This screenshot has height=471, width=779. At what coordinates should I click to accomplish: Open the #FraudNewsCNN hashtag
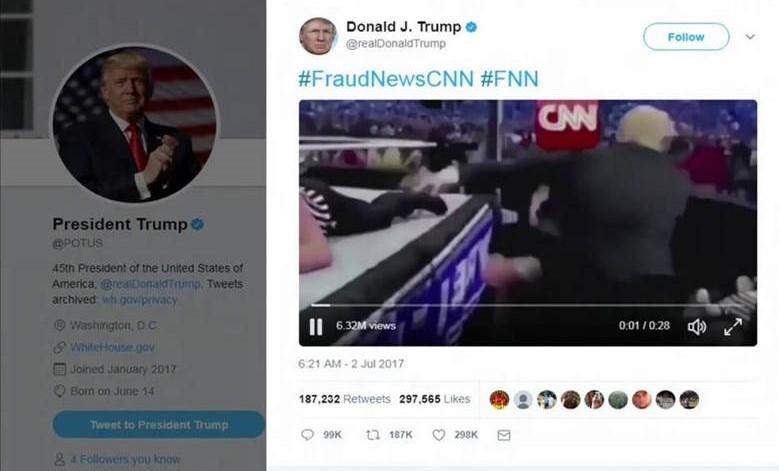click(386, 78)
